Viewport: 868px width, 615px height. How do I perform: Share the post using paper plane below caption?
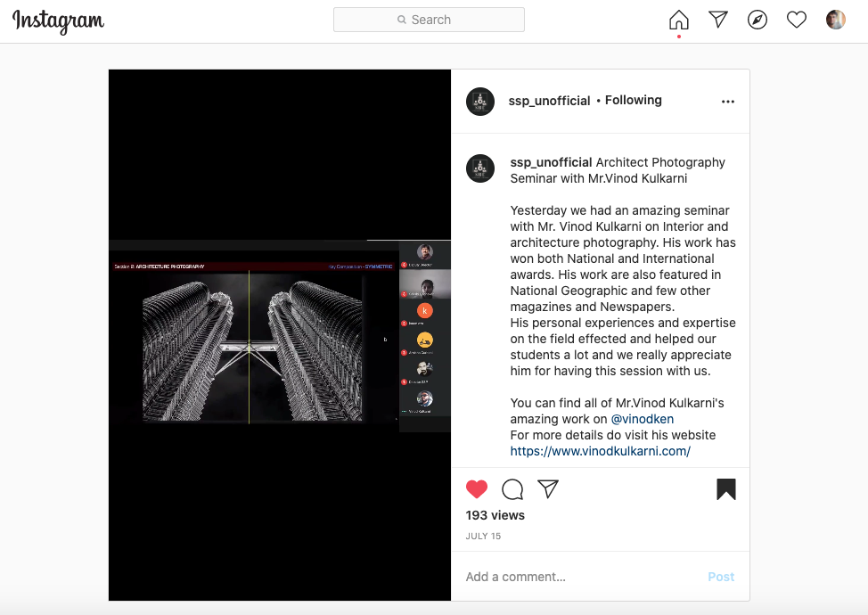pyautogui.click(x=548, y=488)
